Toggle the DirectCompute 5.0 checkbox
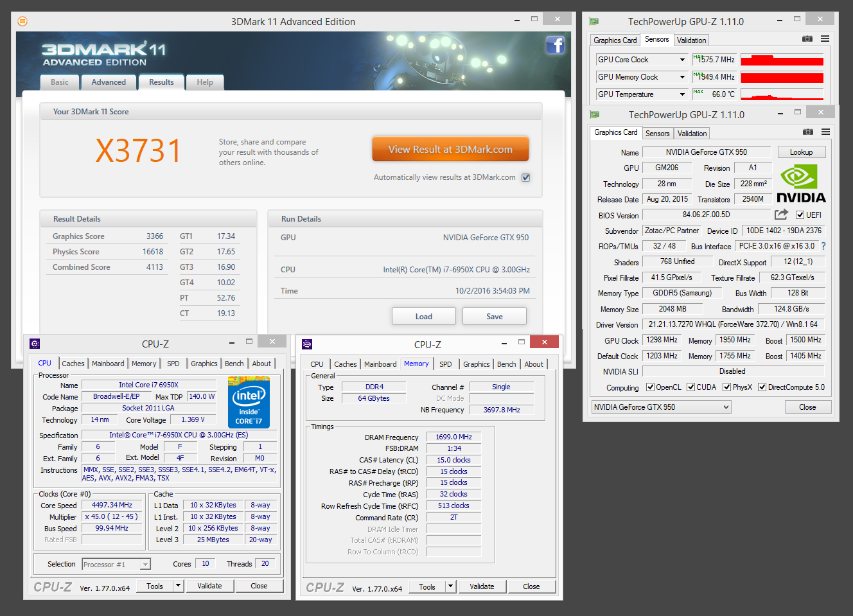The image size is (853, 616). [762, 387]
